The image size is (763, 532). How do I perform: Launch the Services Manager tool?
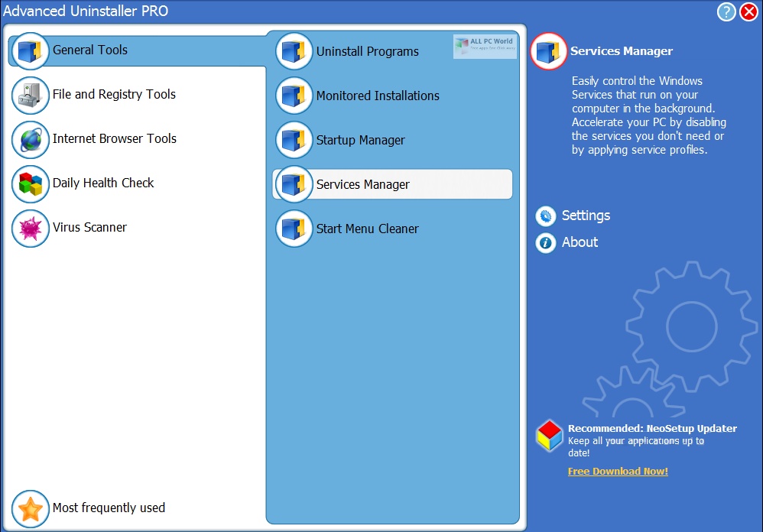(392, 184)
